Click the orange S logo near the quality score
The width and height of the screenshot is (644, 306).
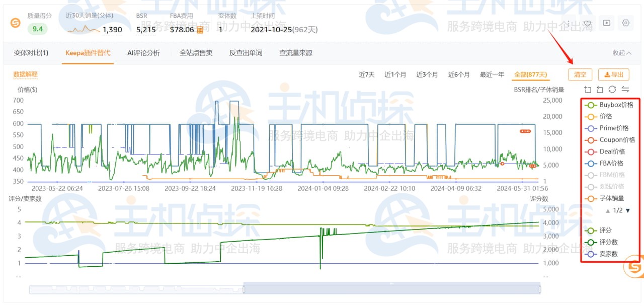click(x=14, y=23)
